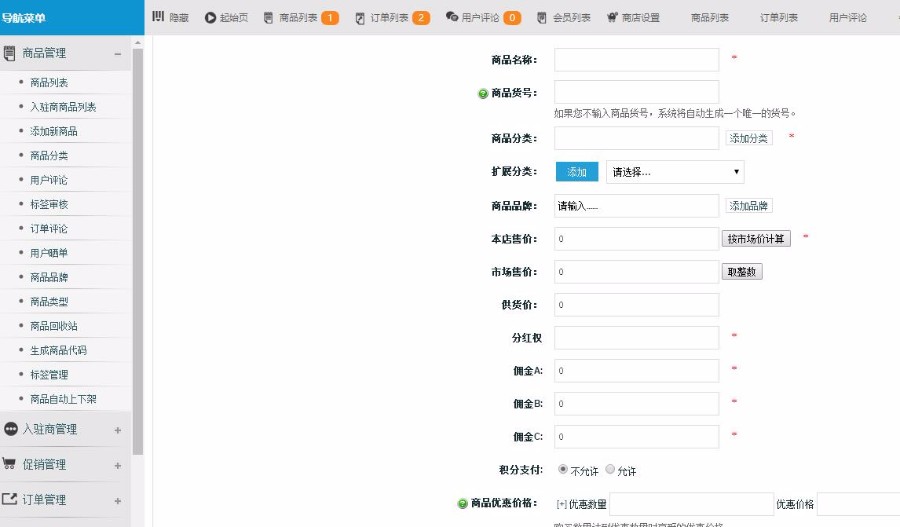The image size is (900, 527).
Task: Open 添加新商品 in sidebar
Action: [x=53, y=131]
